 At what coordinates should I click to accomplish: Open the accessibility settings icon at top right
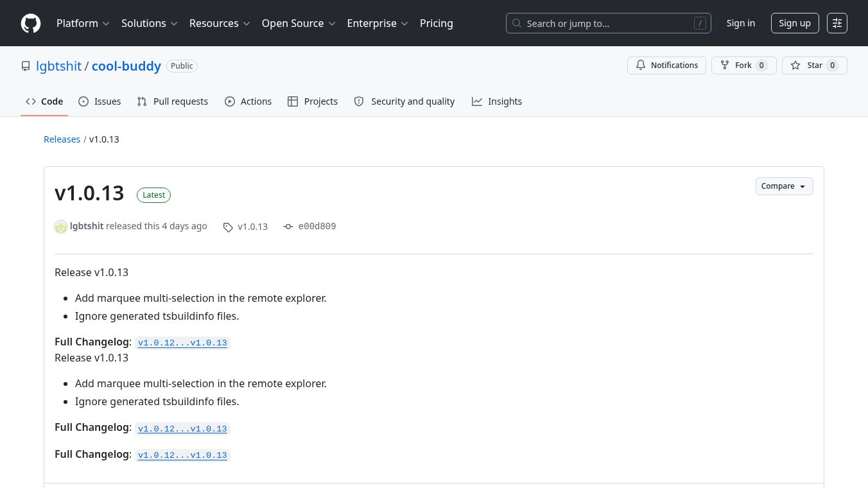837,23
